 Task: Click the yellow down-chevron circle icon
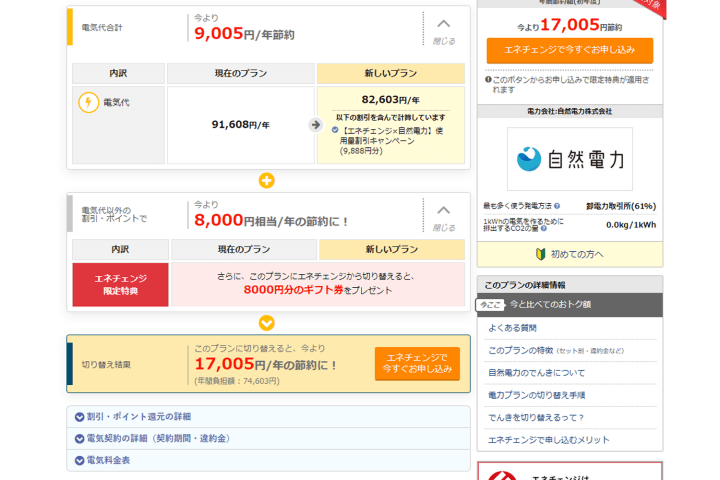pyautogui.click(x=267, y=323)
